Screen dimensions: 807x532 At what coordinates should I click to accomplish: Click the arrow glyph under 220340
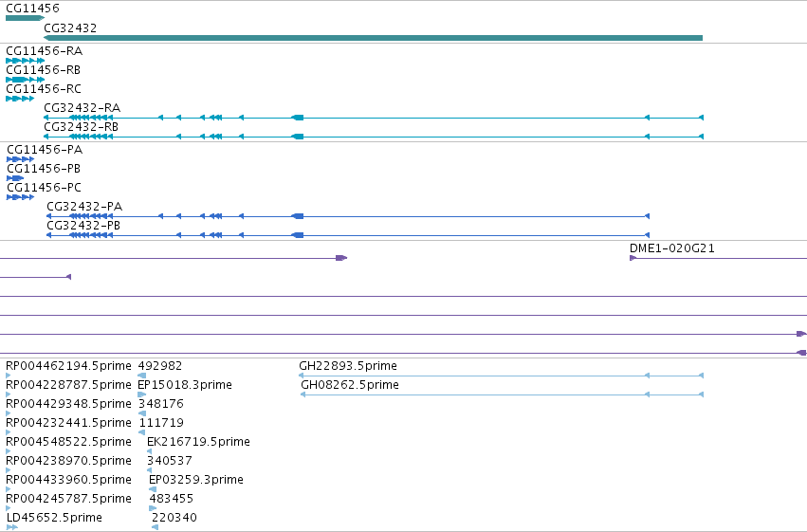[155, 527]
